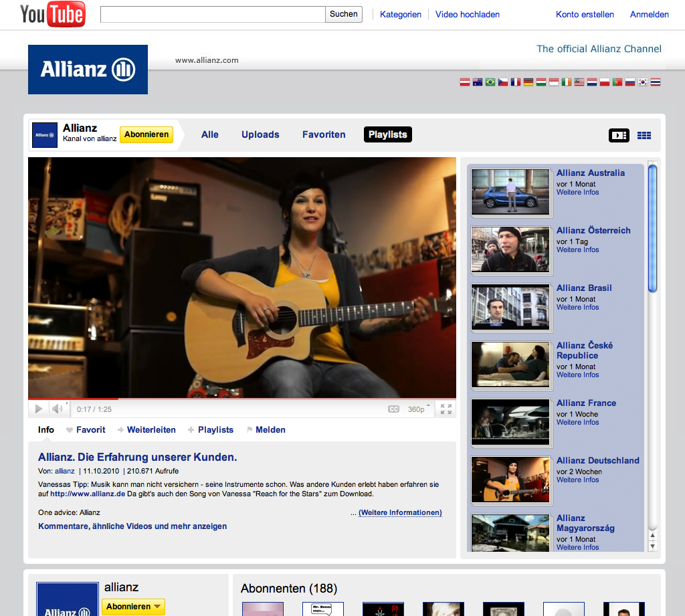Expand Weitere Infos for Allianz Brasil
The height and width of the screenshot is (616, 685).
pyautogui.click(x=577, y=308)
